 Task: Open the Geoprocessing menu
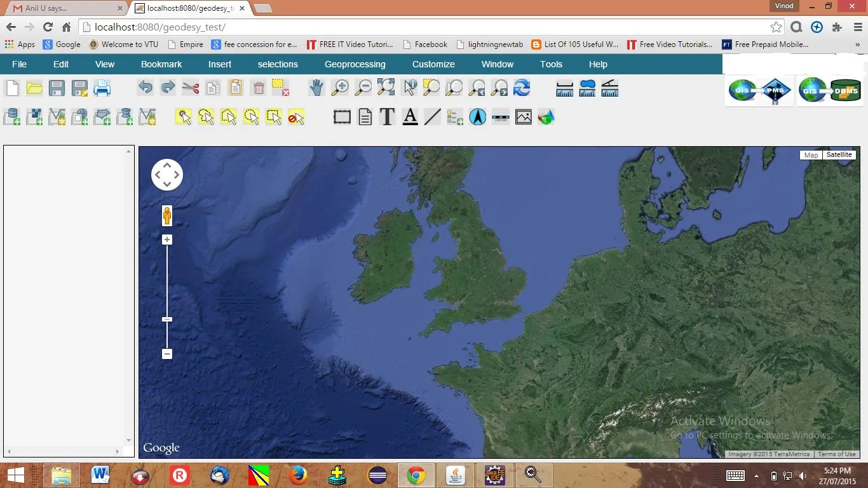[x=355, y=64]
